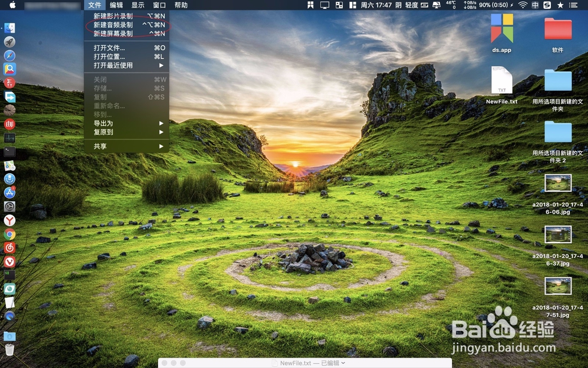
Task: Open Notification Center via the list icon
Action: pos(574,6)
